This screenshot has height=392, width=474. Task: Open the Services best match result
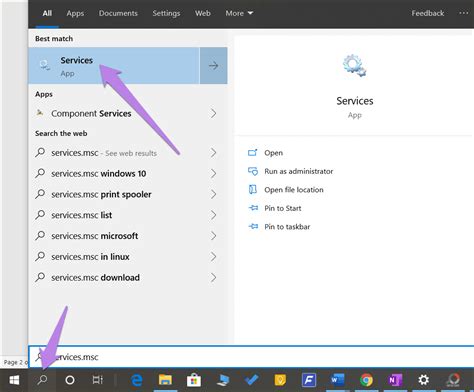coord(114,65)
